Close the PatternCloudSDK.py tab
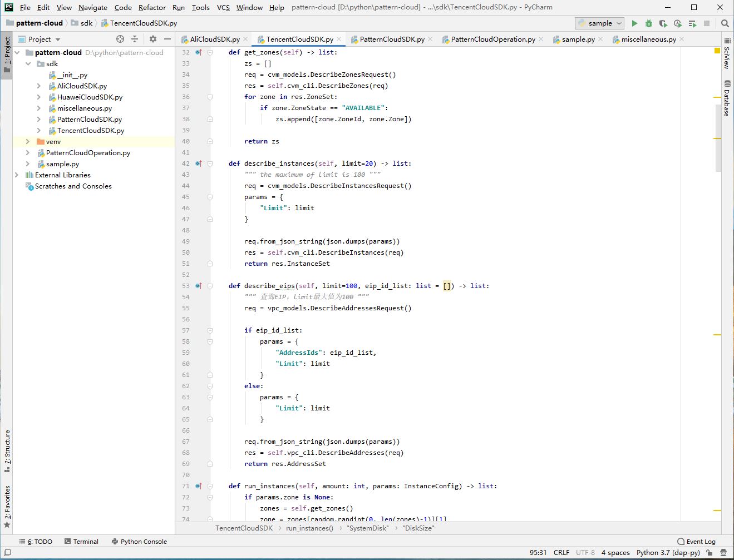734x560 pixels. (x=430, y=39)
